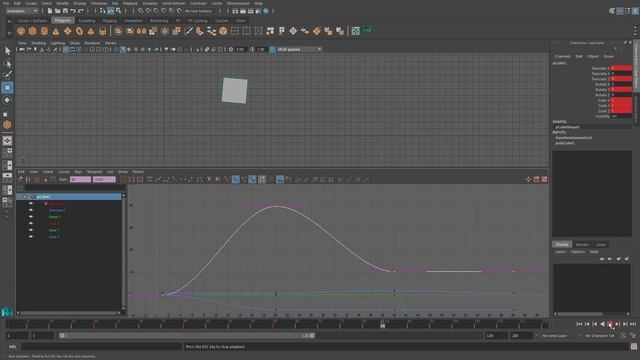Click the outliner horizontal scrollbar

click(69, 313)
